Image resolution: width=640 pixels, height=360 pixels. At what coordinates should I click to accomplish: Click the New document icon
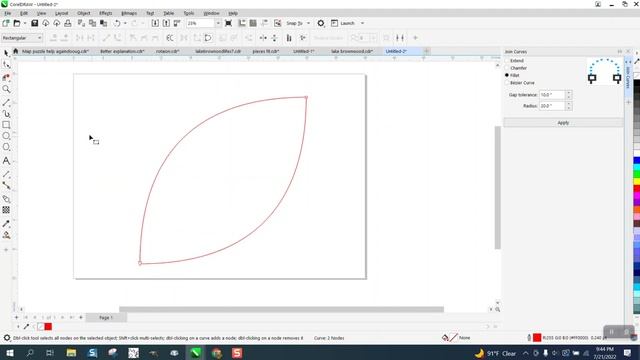(x=6, y=23)
